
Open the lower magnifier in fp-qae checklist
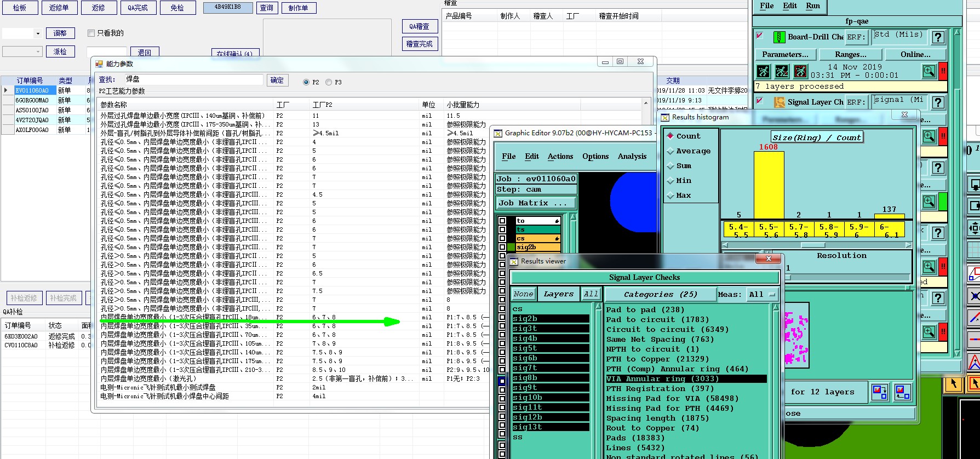pos(929,331)
